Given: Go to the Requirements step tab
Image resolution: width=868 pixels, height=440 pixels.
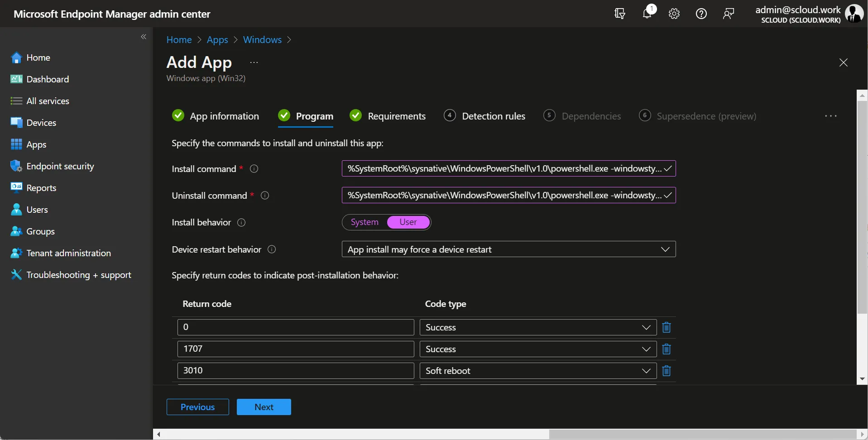Looking at the screenshot, I should point(388,116).
